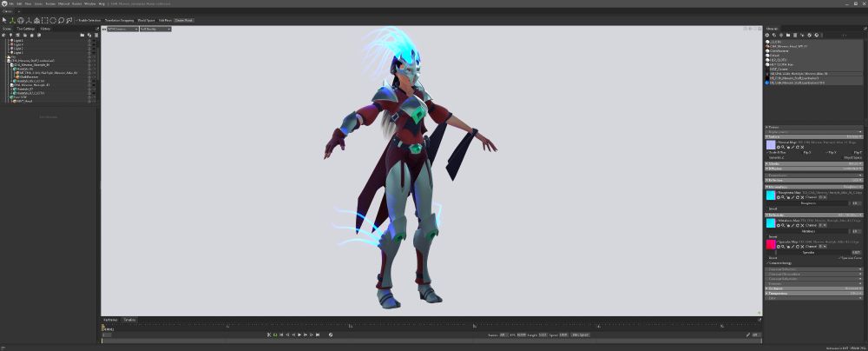This screenshot has width=868, height=351.
Task: Click the folder icon in Material panel toolbar
Action: click(788, 35)
